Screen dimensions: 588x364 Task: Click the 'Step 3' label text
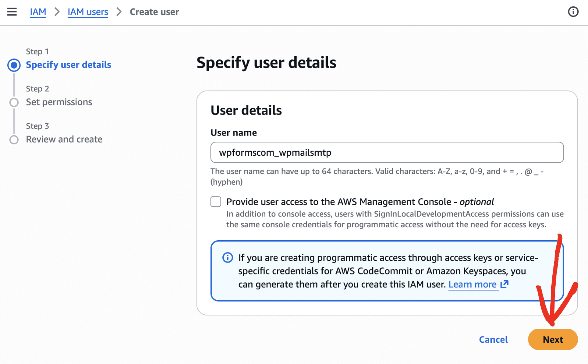[37, 126]
